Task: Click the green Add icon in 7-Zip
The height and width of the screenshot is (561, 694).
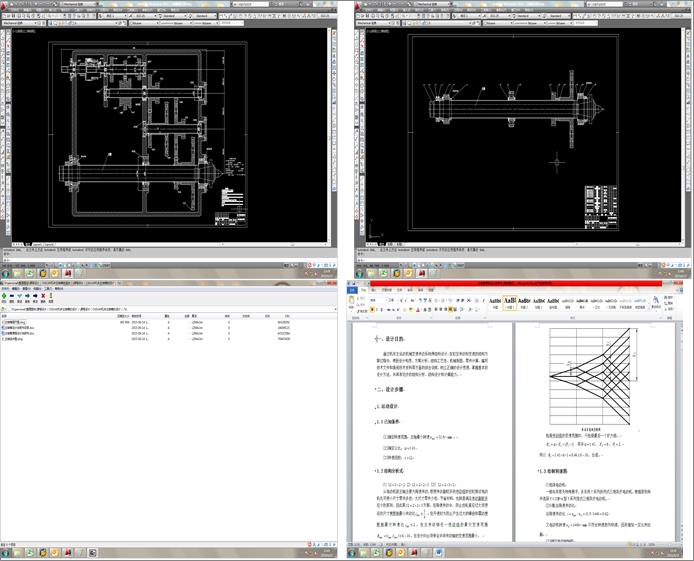Action: click(5, 296)
